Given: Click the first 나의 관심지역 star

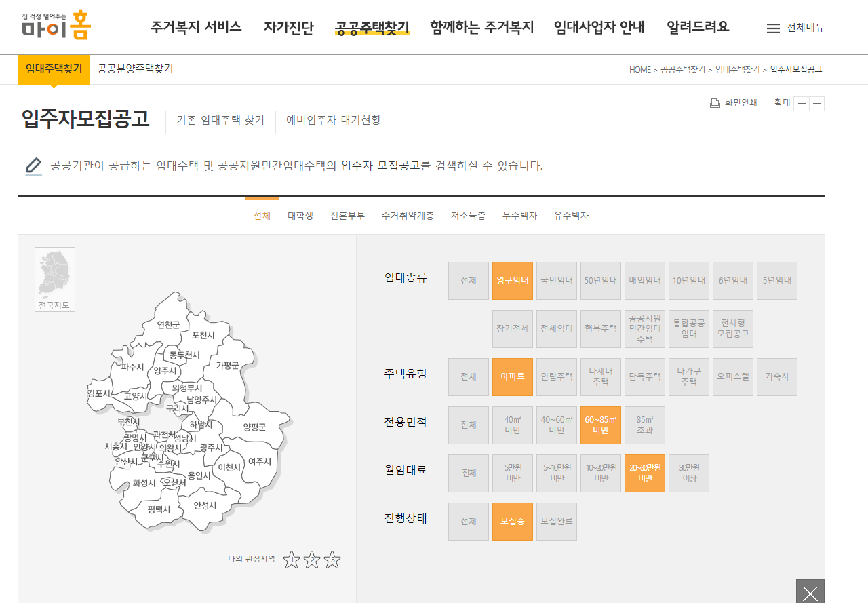Looking at the screenshot, I should click(x=292, y=560).
